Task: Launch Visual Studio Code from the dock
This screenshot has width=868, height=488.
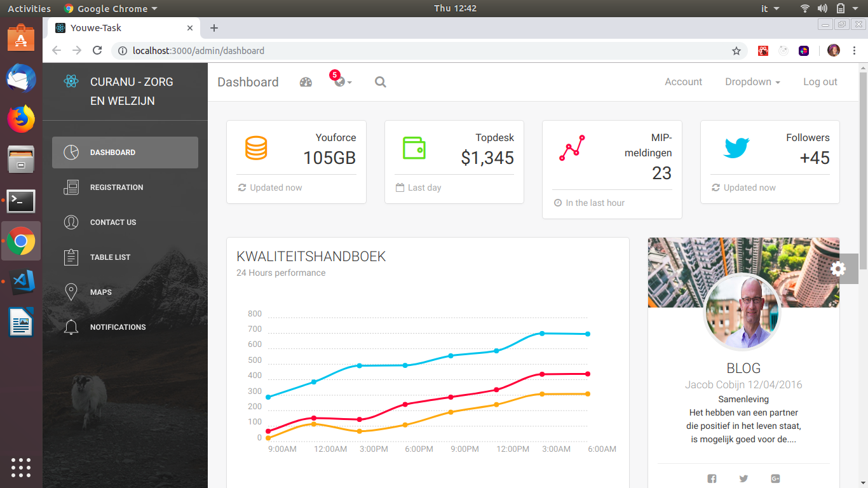Action: point(21,281)
